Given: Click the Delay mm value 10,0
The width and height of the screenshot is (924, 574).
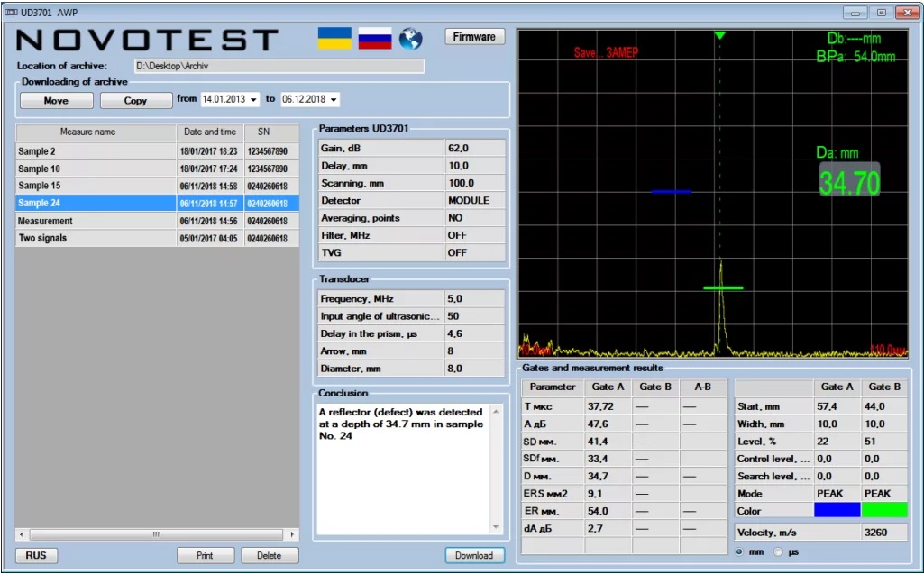Looking at the screenshot, I should 475,166.
